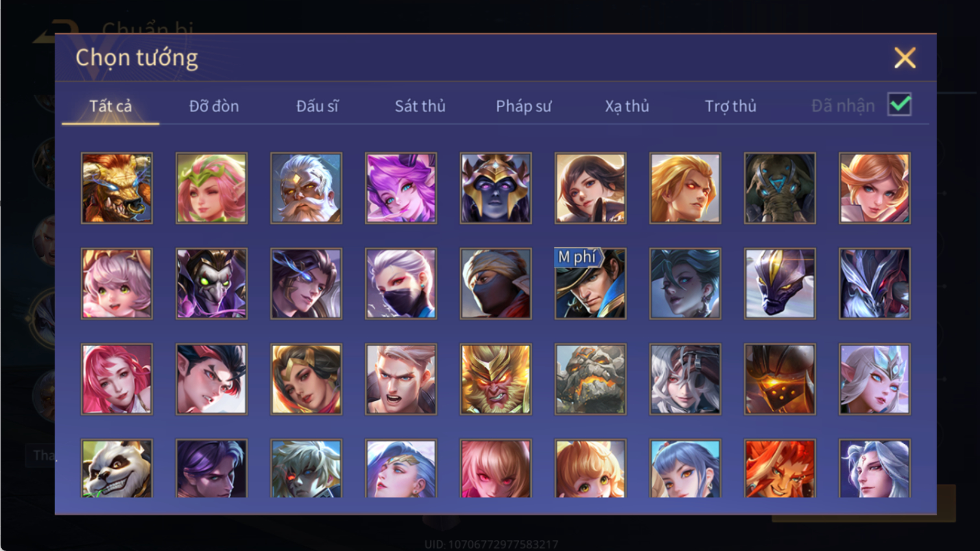Select the panda hero portrait
Screen dimensions: 980x551
point(117,469)
